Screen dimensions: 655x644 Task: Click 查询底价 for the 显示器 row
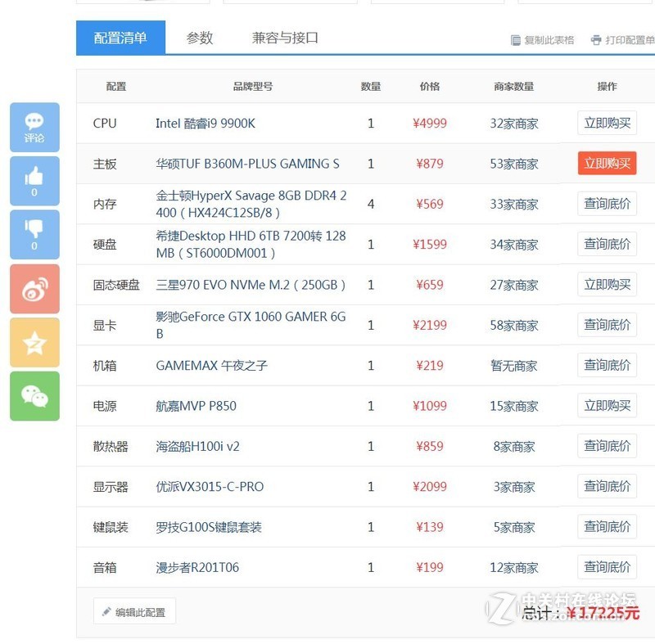tap(607, 486)
